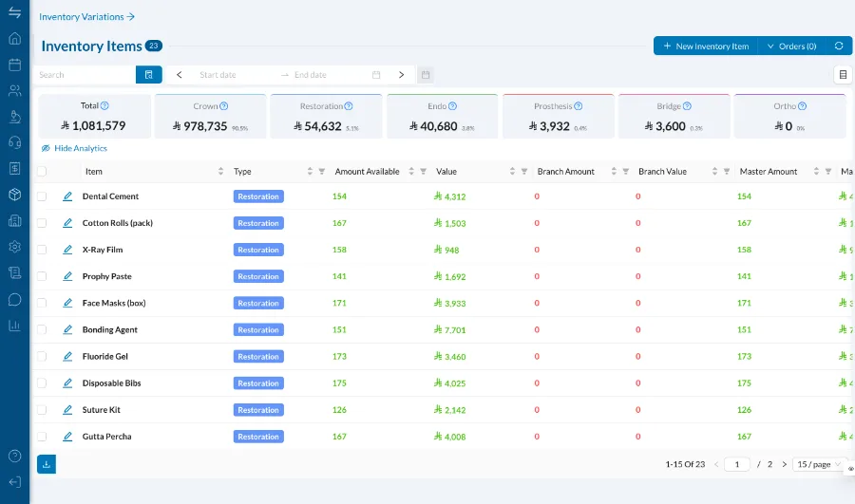This screenshot has height=504, width=855.
Task: Click the refresh icon button
Action: 839,47
